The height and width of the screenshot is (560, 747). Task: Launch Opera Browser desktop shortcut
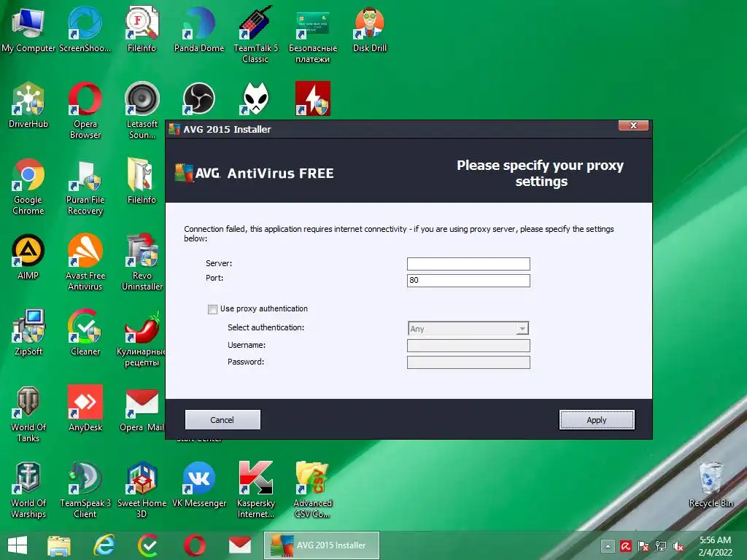[85, 110]
